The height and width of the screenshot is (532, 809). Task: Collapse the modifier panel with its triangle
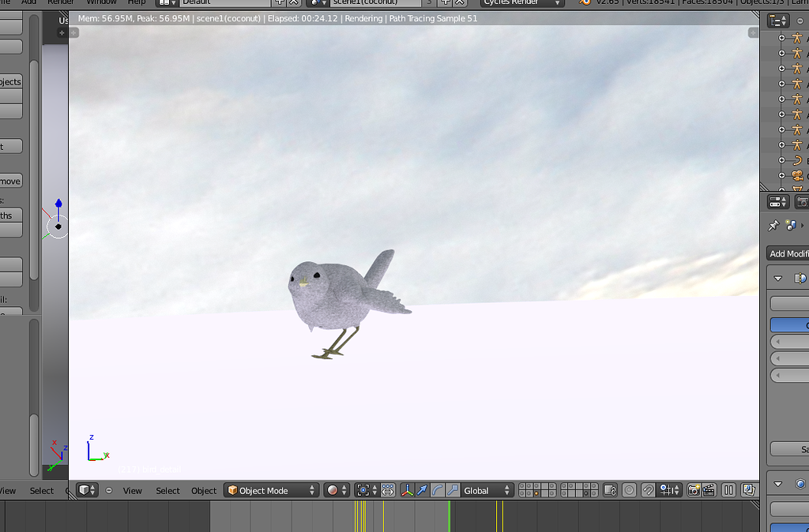778,279
